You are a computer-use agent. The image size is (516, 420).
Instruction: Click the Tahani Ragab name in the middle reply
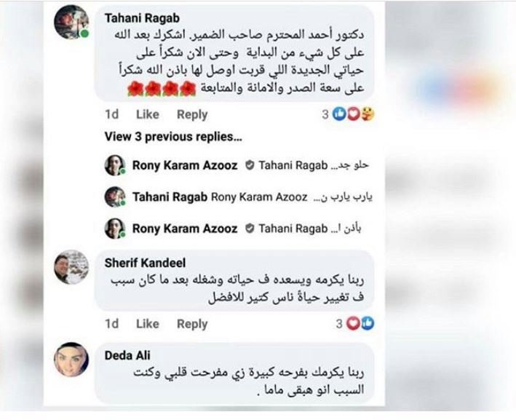(170, 197)
